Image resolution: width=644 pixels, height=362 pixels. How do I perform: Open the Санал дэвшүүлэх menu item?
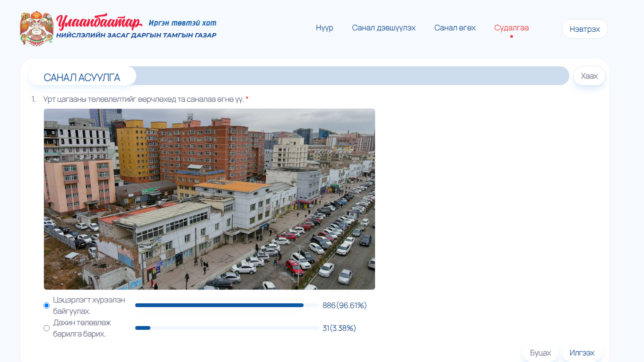383,28
